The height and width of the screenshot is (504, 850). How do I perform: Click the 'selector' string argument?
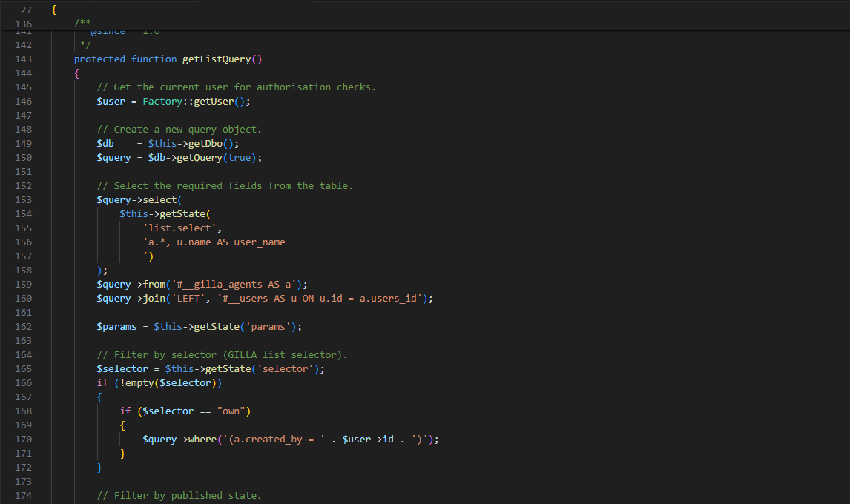pos(285,368)
